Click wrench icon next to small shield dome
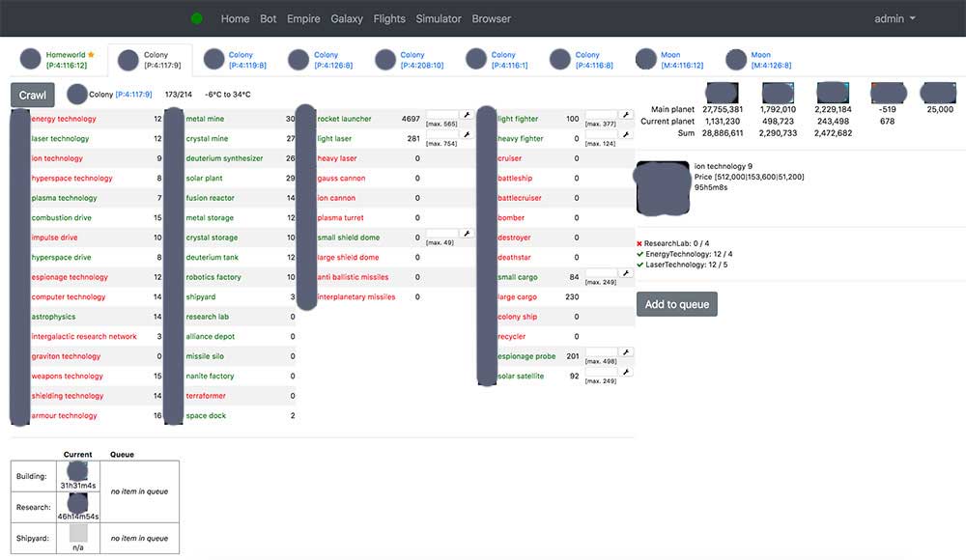Viewport: 966px width, 560px height. (x=467, y=234)
